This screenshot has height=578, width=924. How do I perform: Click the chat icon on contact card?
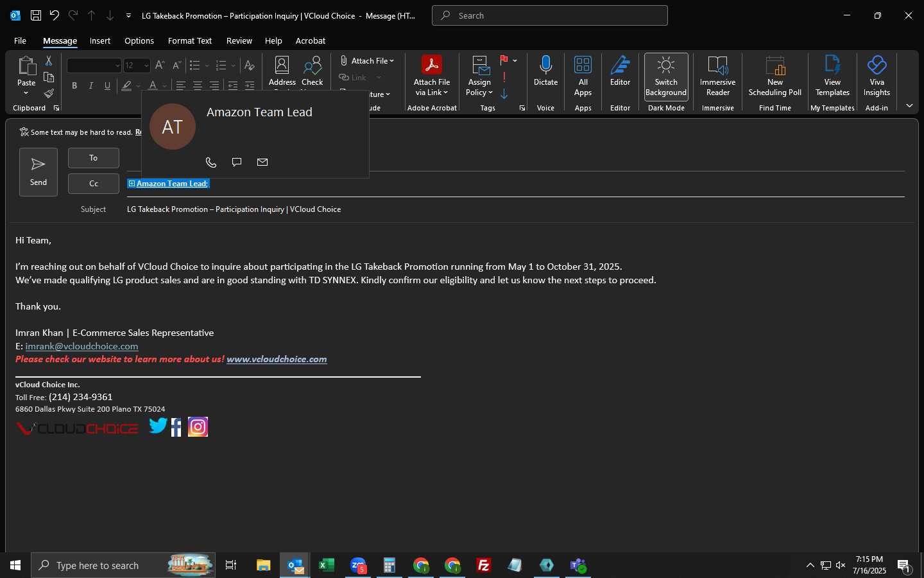[x=237, y=162]
